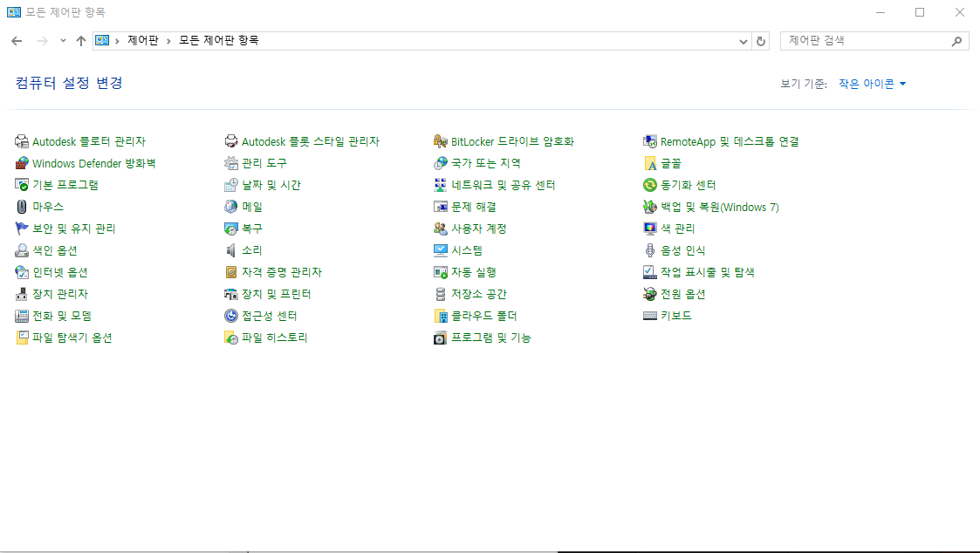Expand the breadcrumb chevron next to 제어판
This screenshot has width=980, height=553.
168,40
